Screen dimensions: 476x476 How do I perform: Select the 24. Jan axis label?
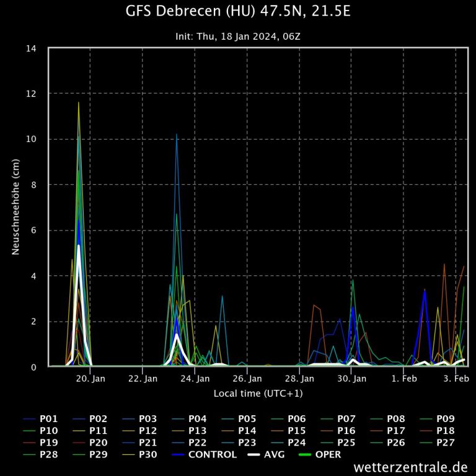click(x=195, y=378)
